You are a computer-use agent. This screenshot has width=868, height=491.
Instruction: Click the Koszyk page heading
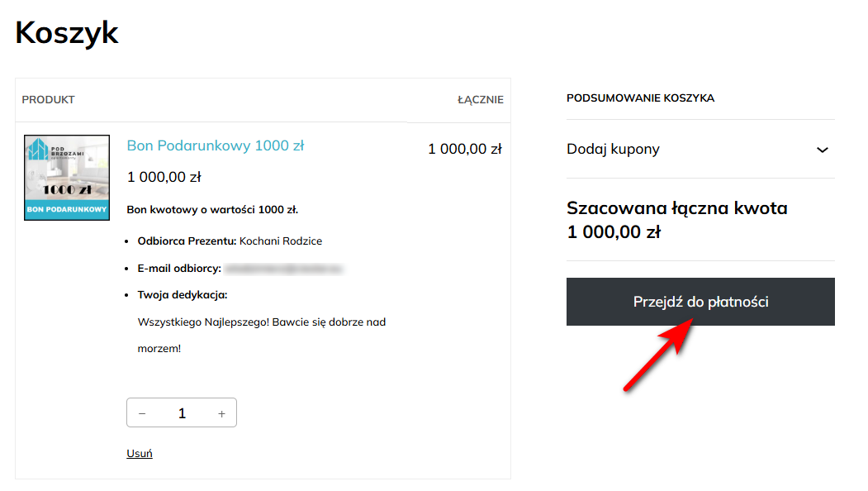pos(67,33)
